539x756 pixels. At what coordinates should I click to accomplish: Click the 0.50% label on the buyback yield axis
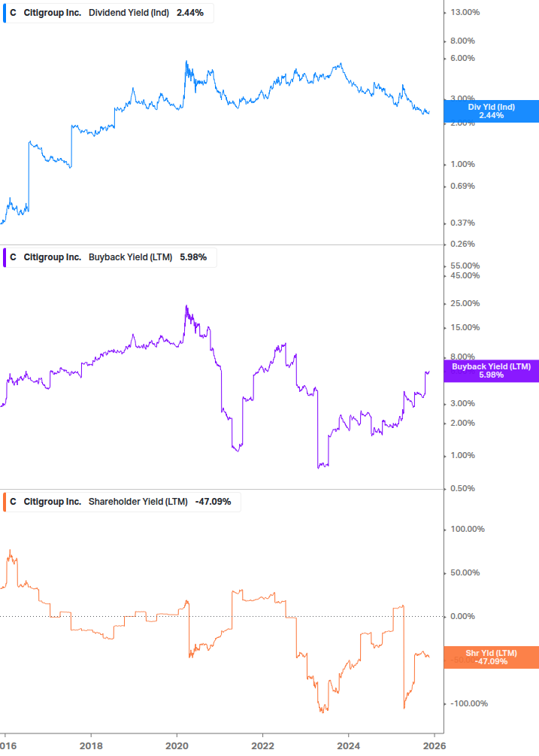tap(462, 489)
